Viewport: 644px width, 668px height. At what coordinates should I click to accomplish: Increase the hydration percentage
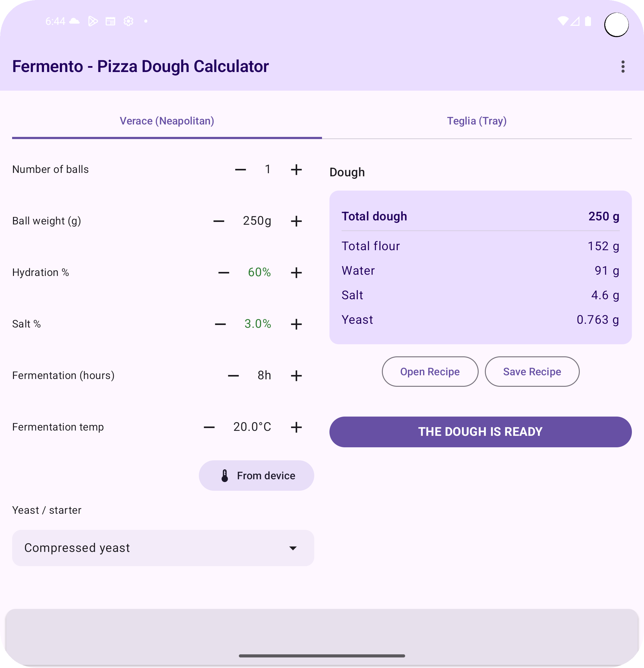tap(296, 272)
